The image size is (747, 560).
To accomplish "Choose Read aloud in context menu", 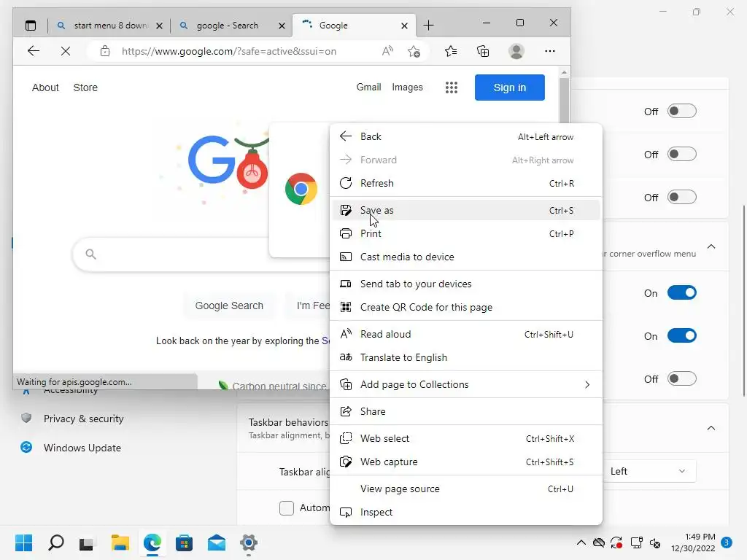I will point(466,334).
